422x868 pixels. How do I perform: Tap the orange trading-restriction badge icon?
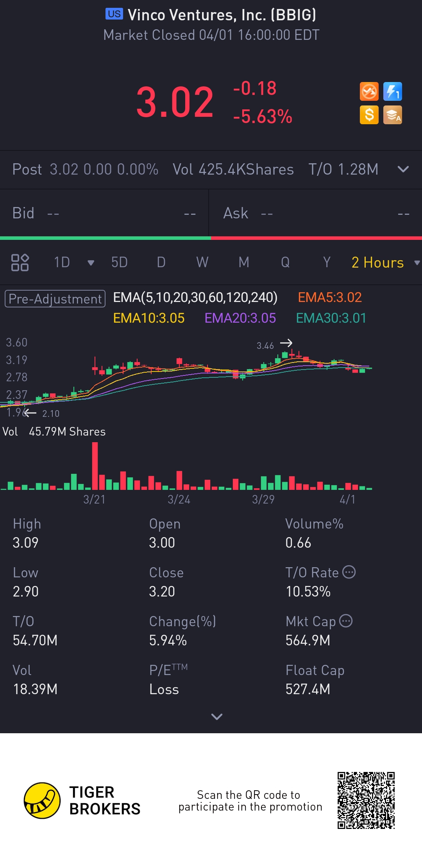(369, 92)
